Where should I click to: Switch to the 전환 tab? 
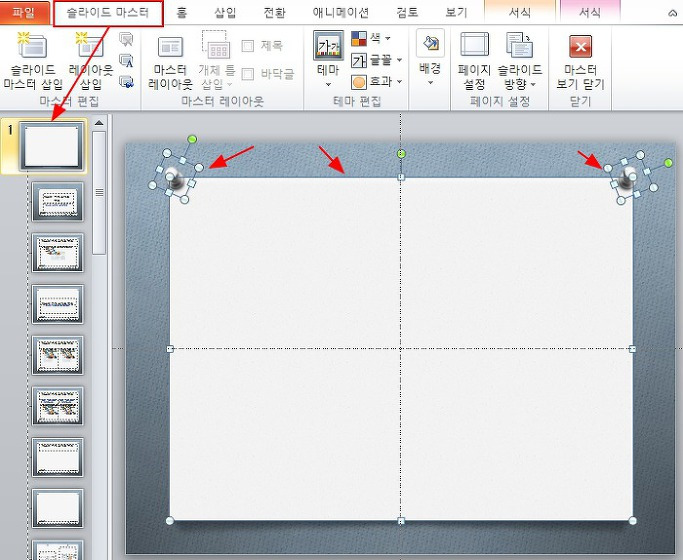pyautogui.click(x=274, y=13)
